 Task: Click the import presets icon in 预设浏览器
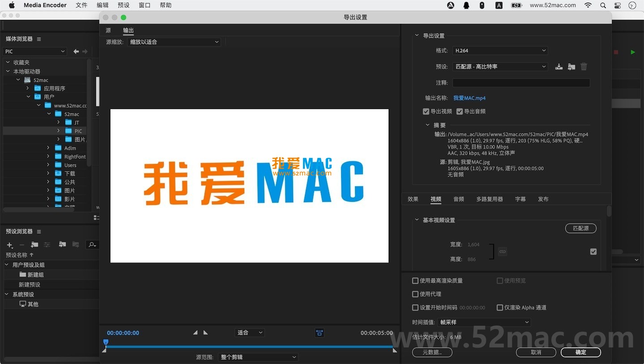[62, 244]
